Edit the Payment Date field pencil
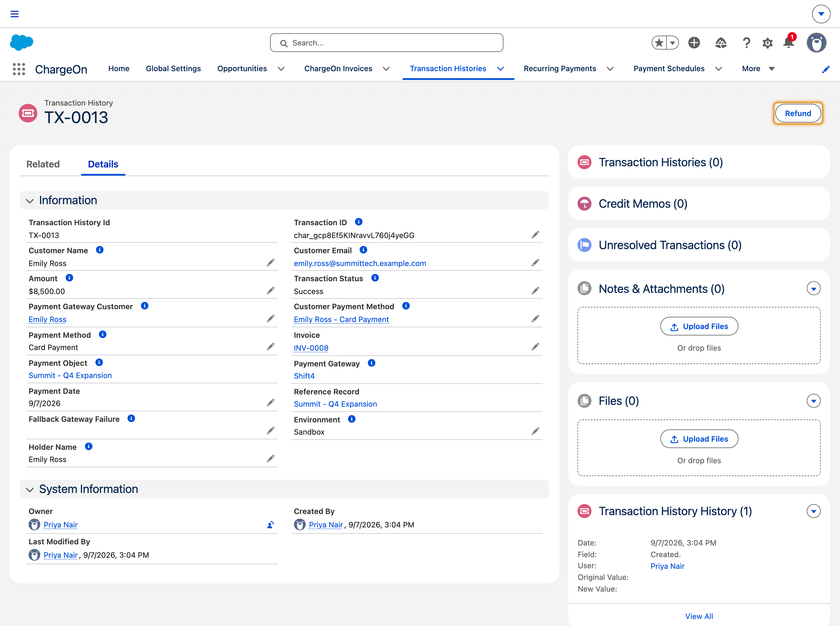The image size is (840, 626). click(270, 403)
